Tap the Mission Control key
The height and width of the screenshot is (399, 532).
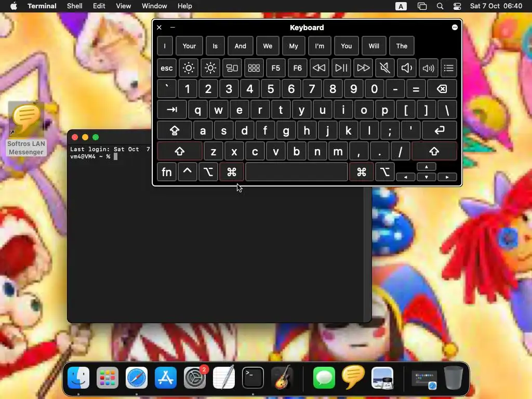pyautogui.click(x=232, y=68)
